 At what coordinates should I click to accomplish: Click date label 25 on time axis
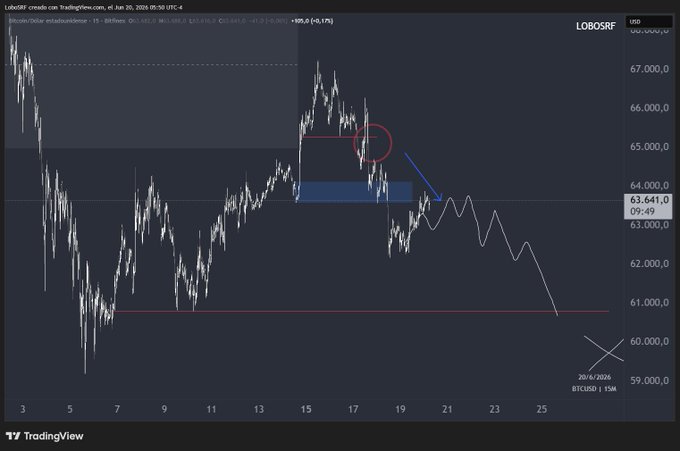click(x=542, y=409)
